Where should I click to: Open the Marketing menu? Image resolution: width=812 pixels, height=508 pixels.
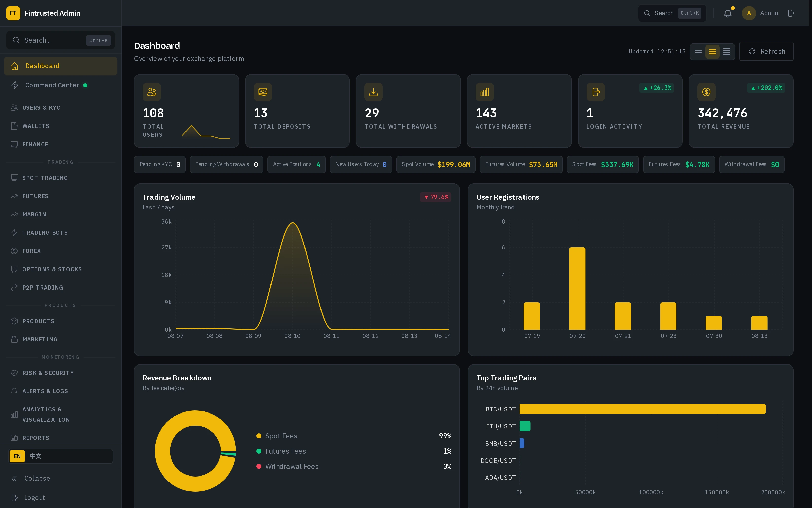point(60,339)
